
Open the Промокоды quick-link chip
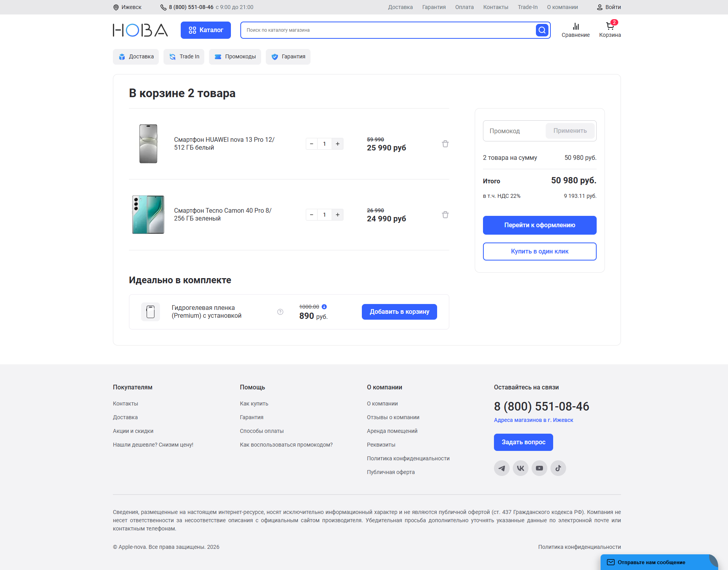(235, 57)
